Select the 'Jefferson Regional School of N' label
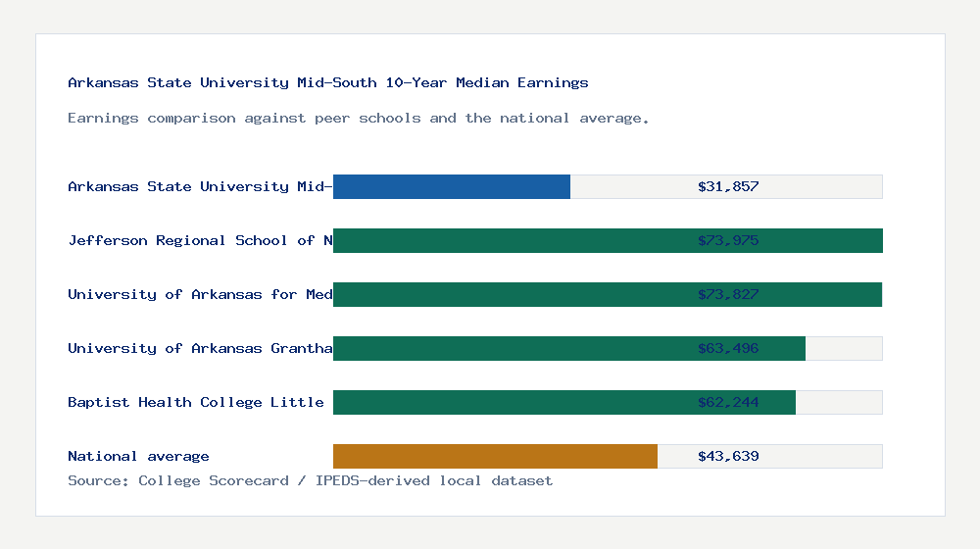 (x=200, y=241)
